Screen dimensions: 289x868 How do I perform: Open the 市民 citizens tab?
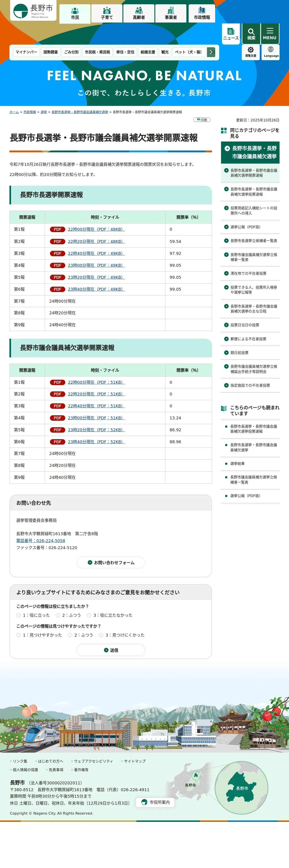(x=75, y=14)
